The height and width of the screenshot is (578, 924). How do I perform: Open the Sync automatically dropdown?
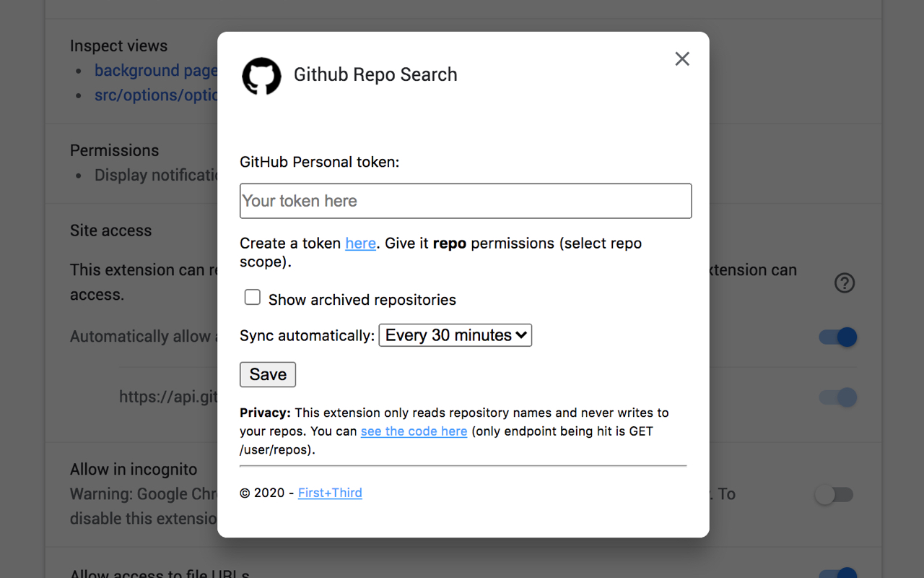456,335
